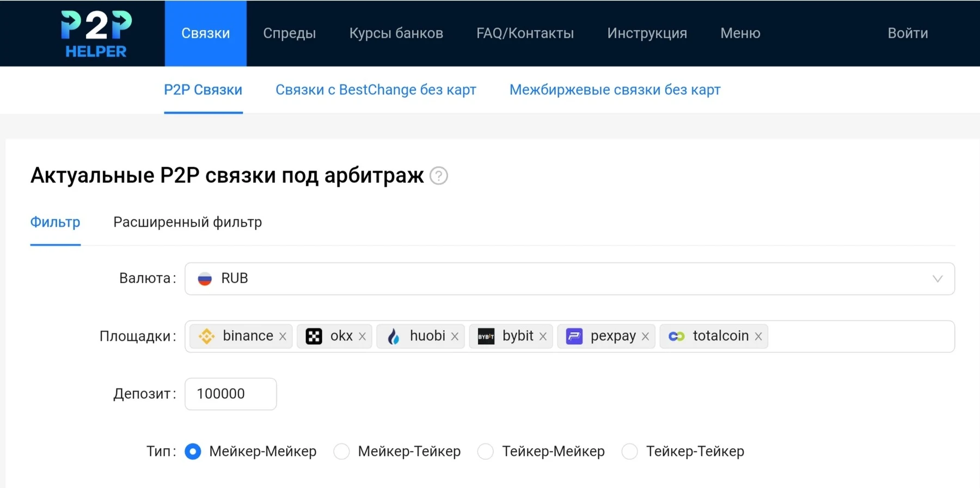Screen dimensions: 980x488
Task: Click the pexpay logo icon
Action: pos(574,336)
